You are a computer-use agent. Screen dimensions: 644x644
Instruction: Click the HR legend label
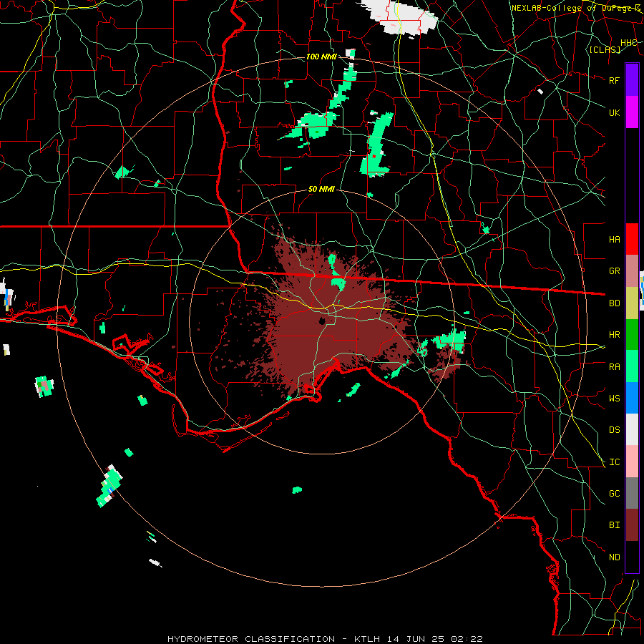(614, 335)
